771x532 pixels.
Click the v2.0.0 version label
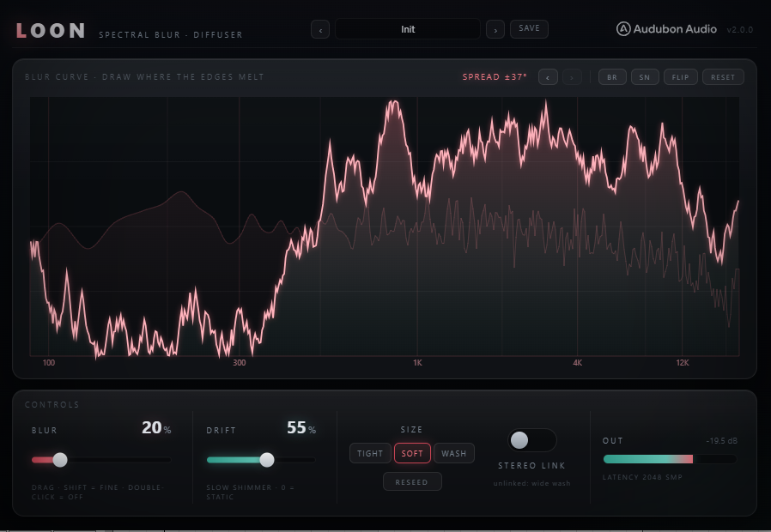click(x=739, y=29)
